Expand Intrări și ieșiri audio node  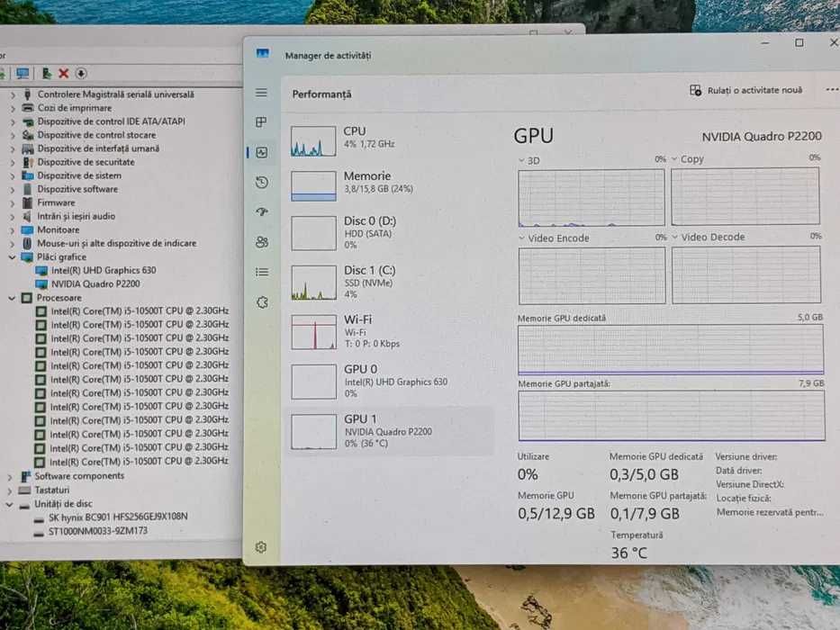tap(13, 216)
